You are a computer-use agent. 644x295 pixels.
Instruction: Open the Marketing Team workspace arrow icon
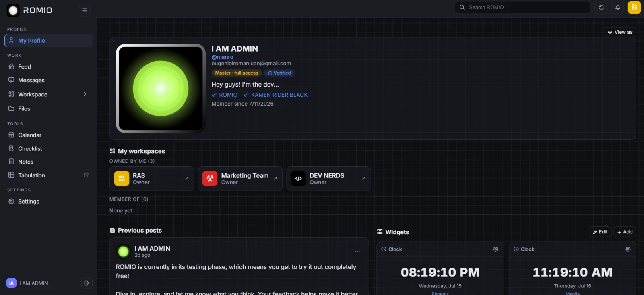coord(275,178)
